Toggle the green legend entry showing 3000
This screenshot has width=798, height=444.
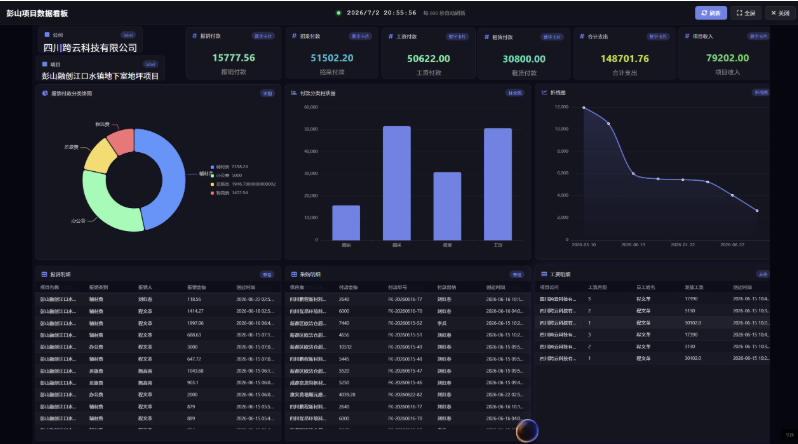pos(226,175)
